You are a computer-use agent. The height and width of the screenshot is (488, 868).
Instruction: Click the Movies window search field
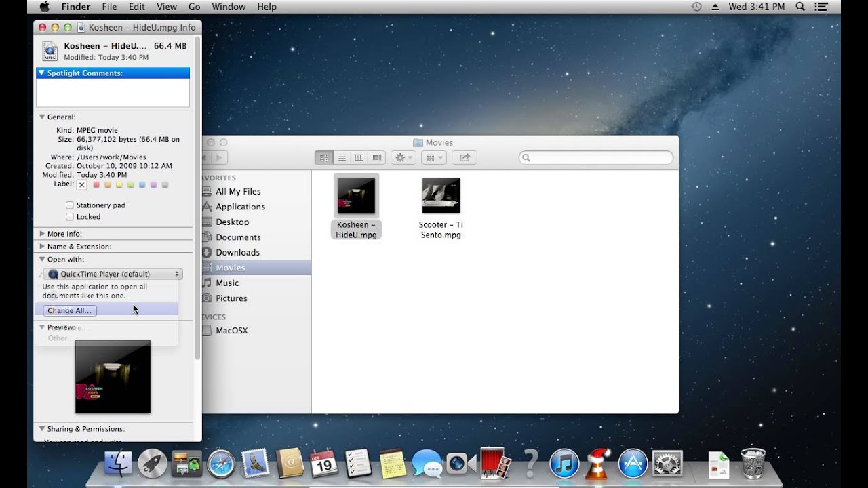tap(596, 157)
